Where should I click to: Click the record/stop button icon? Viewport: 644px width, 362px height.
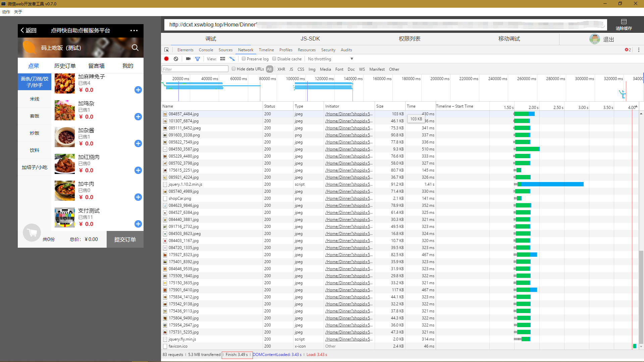(166, 58)
